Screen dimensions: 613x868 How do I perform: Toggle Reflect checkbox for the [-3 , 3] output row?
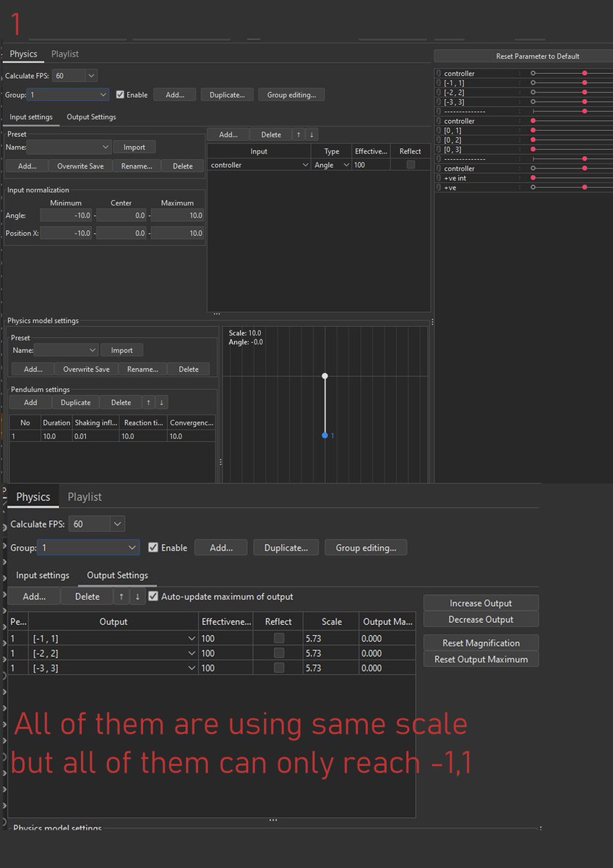pyautogui.click(x=279, y=668)
